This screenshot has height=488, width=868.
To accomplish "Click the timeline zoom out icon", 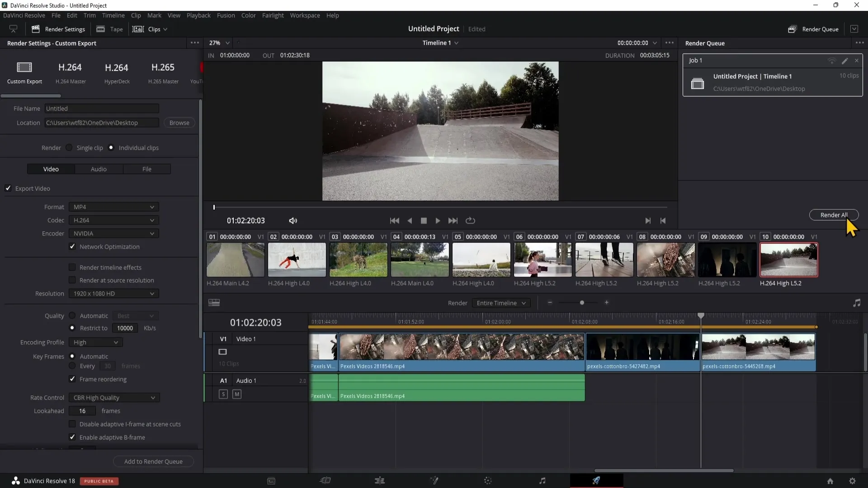I will (x=550, y=303).
